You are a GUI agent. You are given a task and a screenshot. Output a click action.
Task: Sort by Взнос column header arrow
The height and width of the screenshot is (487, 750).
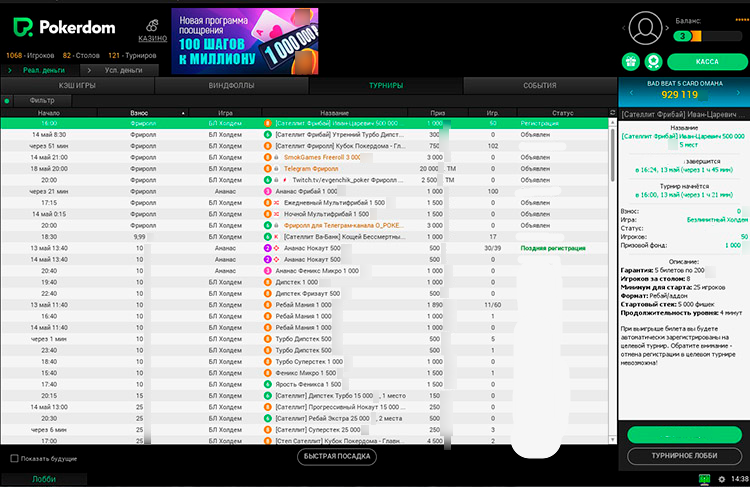183,113
